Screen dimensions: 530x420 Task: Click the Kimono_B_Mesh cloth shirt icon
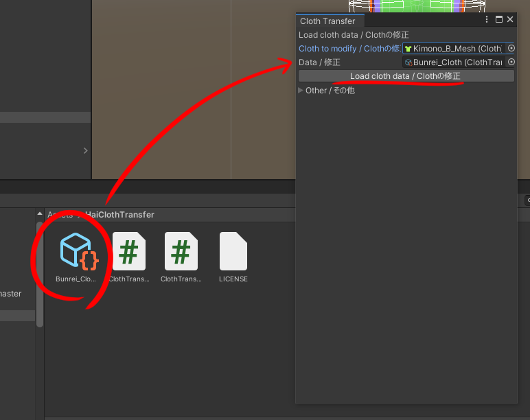coord(408,49)
